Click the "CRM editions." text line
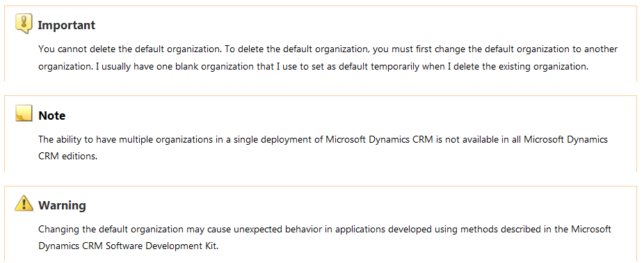 [x=67, y=157]
